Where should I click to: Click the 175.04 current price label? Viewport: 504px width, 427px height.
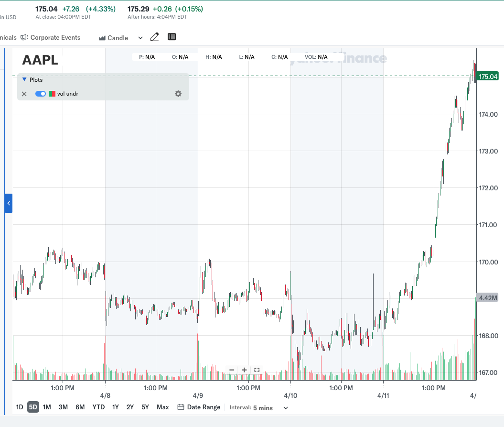pos(488,77)
